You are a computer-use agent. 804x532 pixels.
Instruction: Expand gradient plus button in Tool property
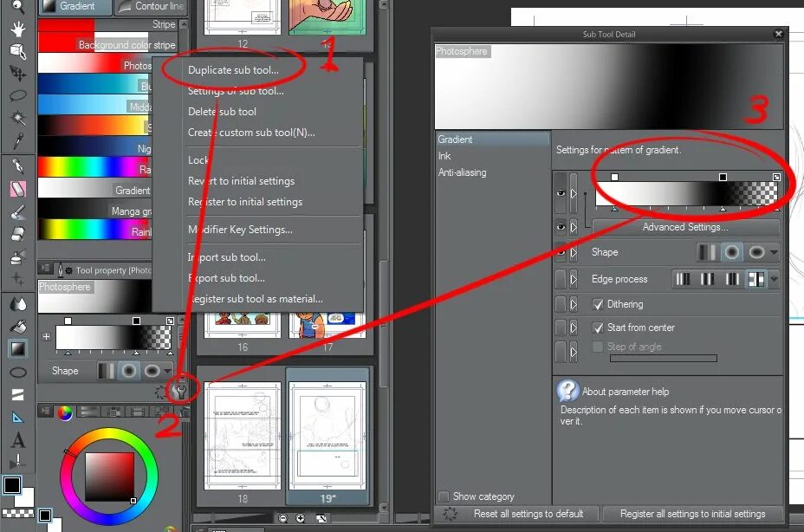click(x=46, y=336)
